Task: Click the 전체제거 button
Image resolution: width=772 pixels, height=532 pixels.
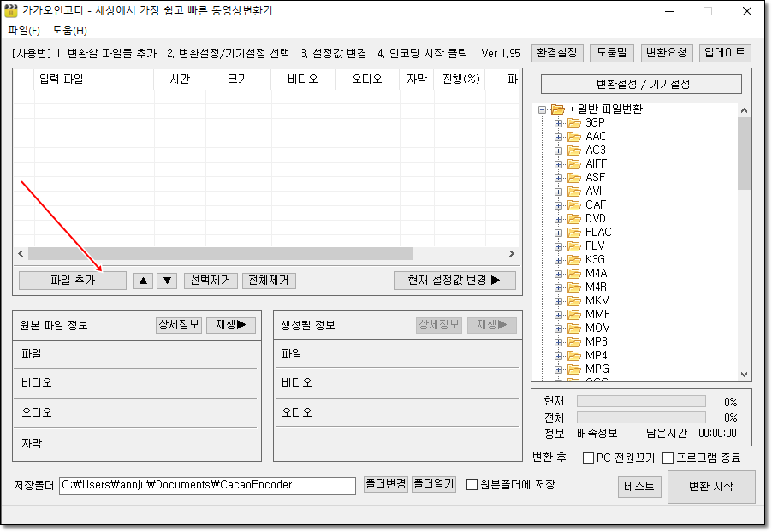Action: coord(269,281)
